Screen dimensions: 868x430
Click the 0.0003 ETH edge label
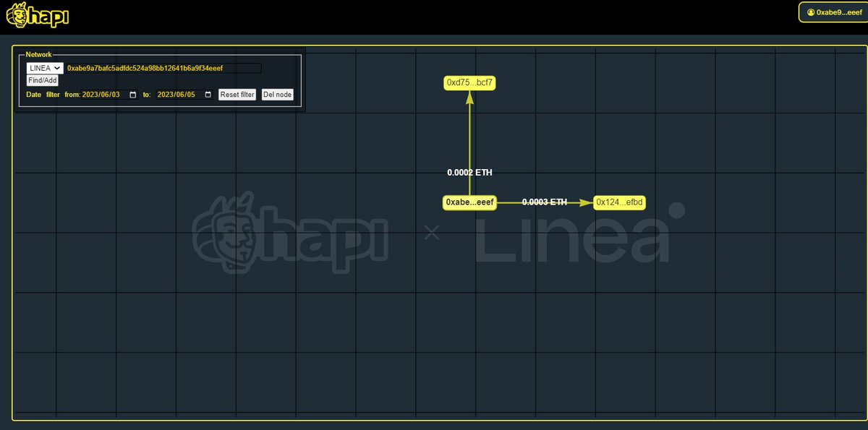tap(545, 202)
